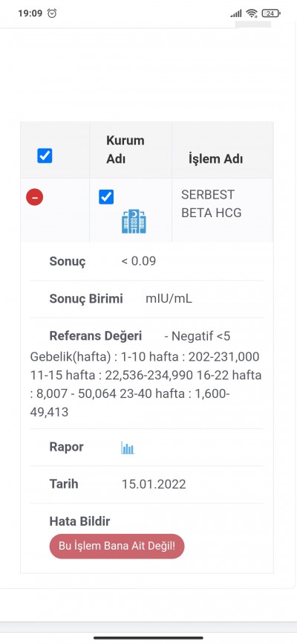Tap the alarm clock status icon
This screenshot has width=297, height=644.
(x=52, y=13)
